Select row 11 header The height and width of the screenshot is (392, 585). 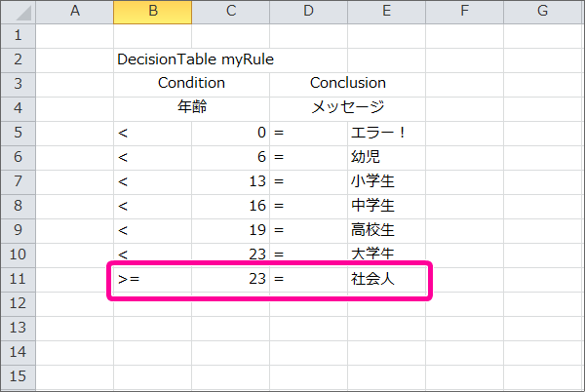(x=18, y=279)
